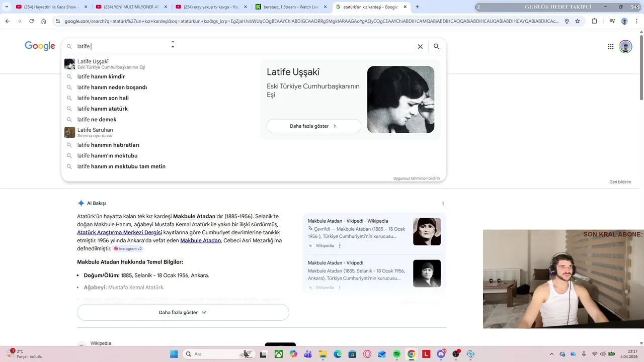Open Windows Start menu
Image resolution: width=644 pixels, height=362 pixels.
[174, 354]
